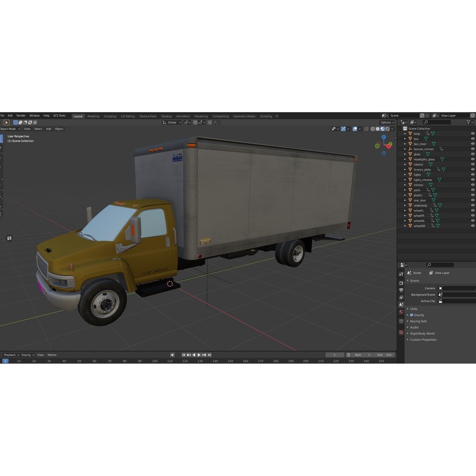476x476 pixels.
Task: Open the World Properties tab
Action: tap(401, 312)
